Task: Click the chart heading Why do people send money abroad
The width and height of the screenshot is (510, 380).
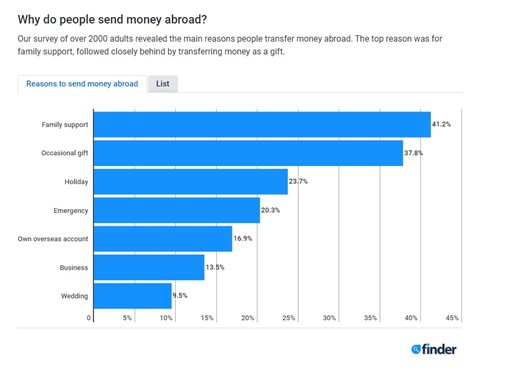Action: point(112,19)
